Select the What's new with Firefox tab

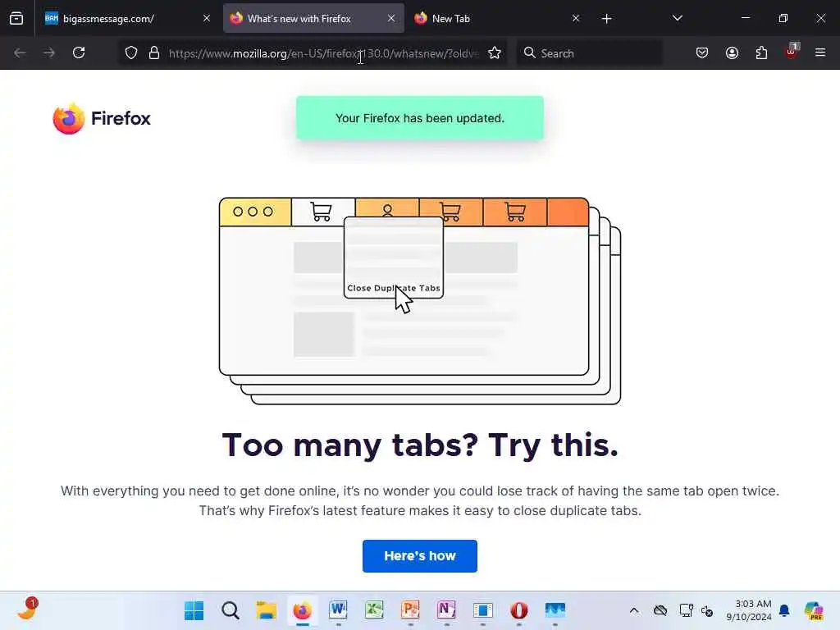[x=313, y=19]
